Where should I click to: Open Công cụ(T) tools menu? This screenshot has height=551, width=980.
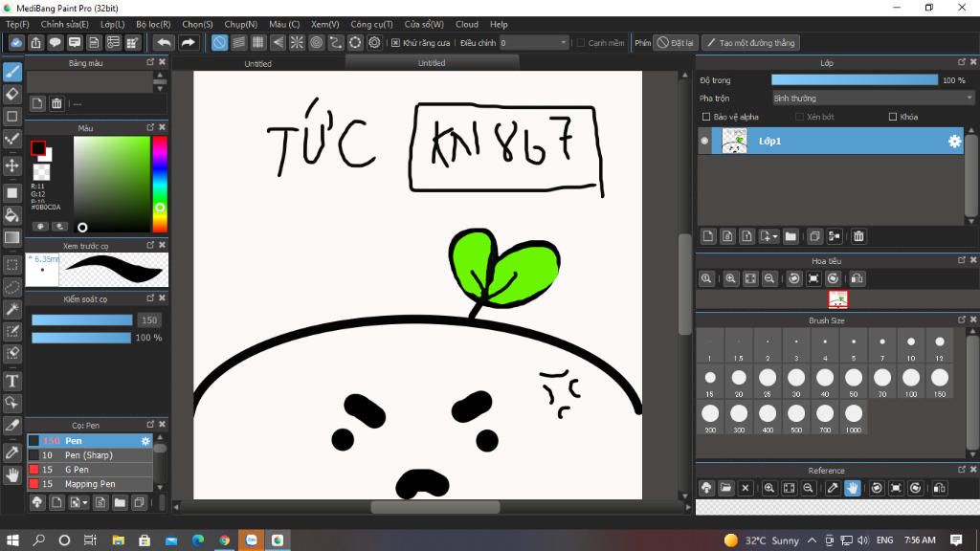371,24
